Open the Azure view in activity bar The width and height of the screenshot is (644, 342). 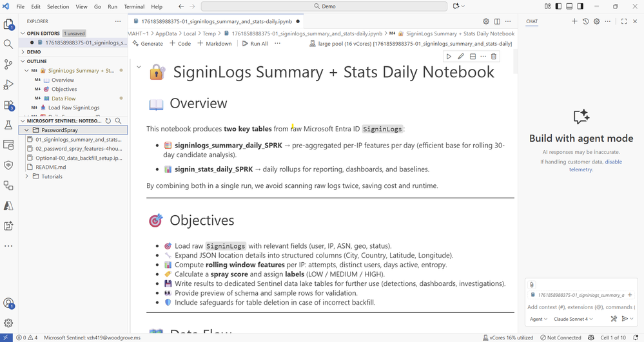pos(8,205)
